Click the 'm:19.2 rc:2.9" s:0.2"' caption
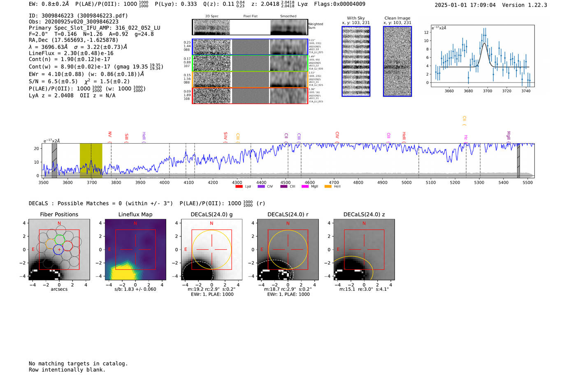 pos(211,289)
